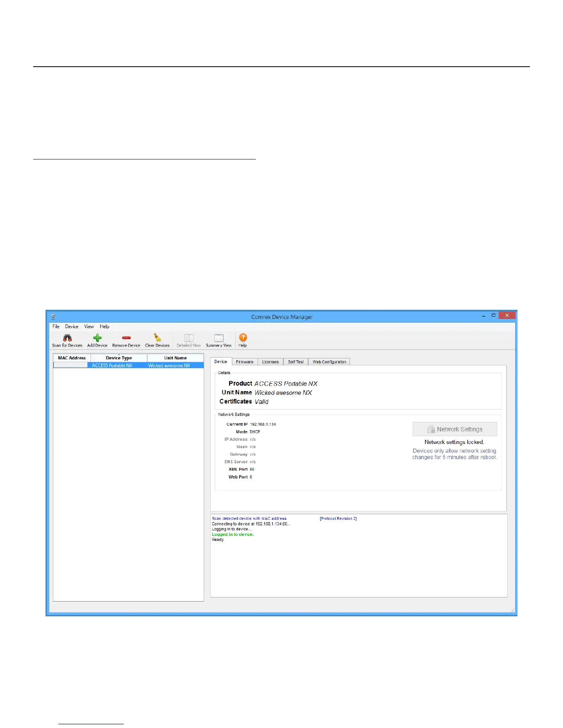The width and height of the screenshot is (563, 728).
Task: Click the 'Ready.' log entry
Action: click(218, 540)
